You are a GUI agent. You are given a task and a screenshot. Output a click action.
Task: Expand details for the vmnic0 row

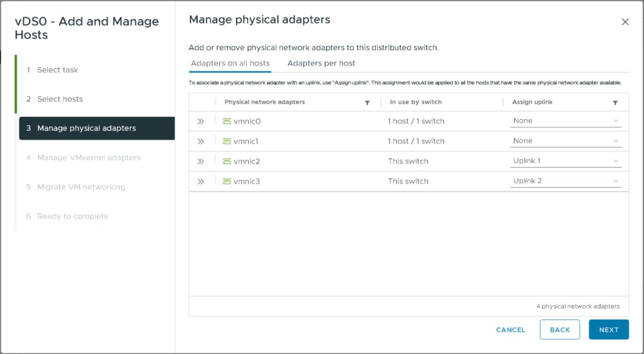click(x=201, y=122)
